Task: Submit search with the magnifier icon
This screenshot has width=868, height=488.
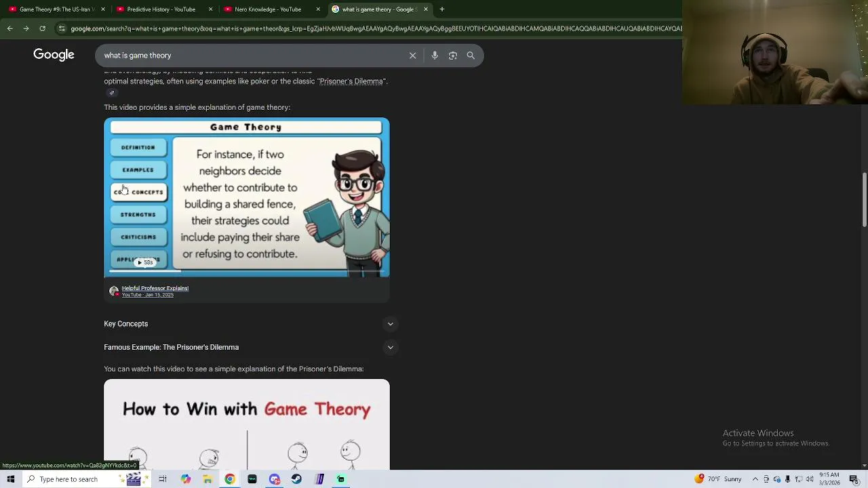Action: (471, 56)
